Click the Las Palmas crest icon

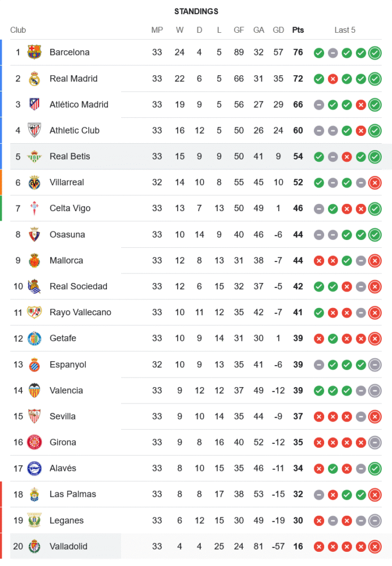point(35,494)
